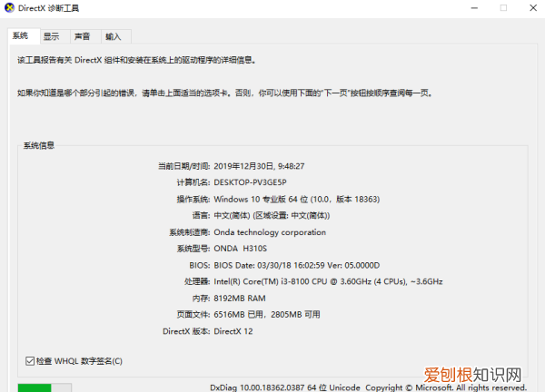
Task: Select the date value 2019年12月30日, 9:48:27
Action: (259, 166)
